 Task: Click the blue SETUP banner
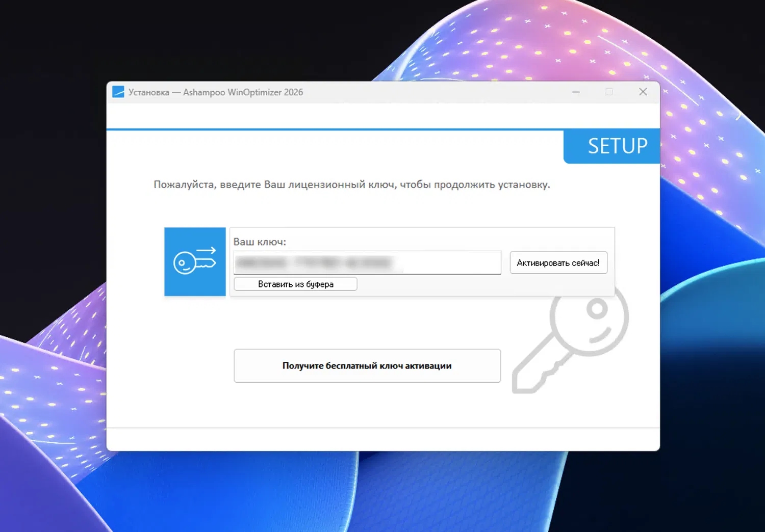click(x=612, y=146)
